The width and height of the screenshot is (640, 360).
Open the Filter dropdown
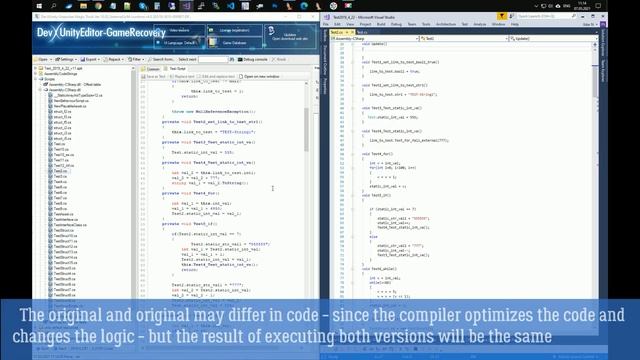coord(136,60)
